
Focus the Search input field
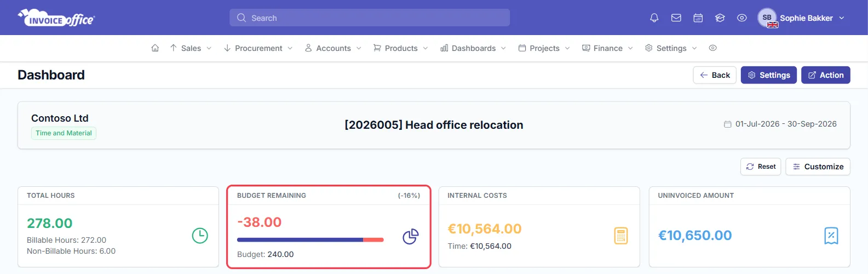pos(370,18)
